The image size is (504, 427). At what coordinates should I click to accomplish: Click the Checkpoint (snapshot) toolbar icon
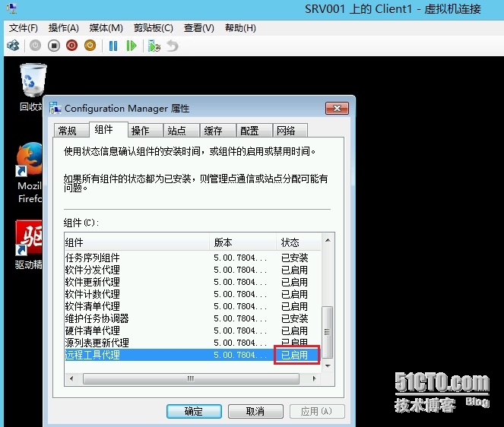point(154,46)
